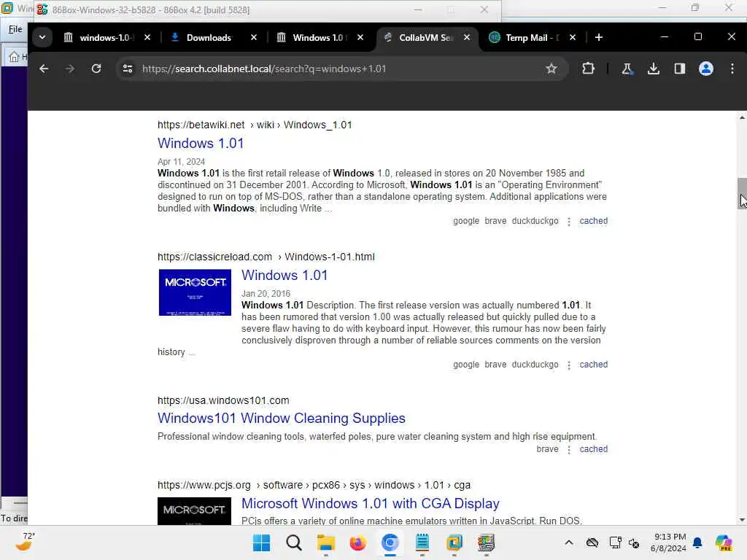Image resolution: width=747 pixels, height=560 pixels.
Task: Open cached link for betawiki result
Action: click(x=593, y=221)
